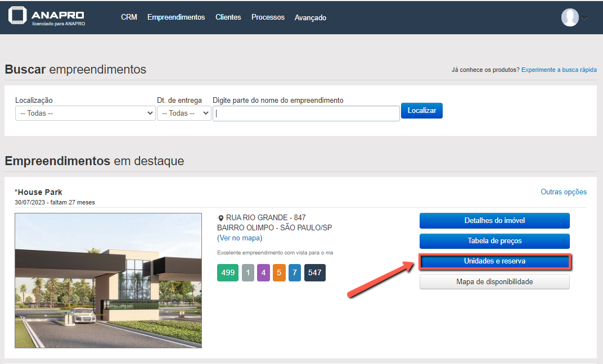Click the Localizar button
The image size is (603, 364).
pyautogui.click(x=422, y=111)
